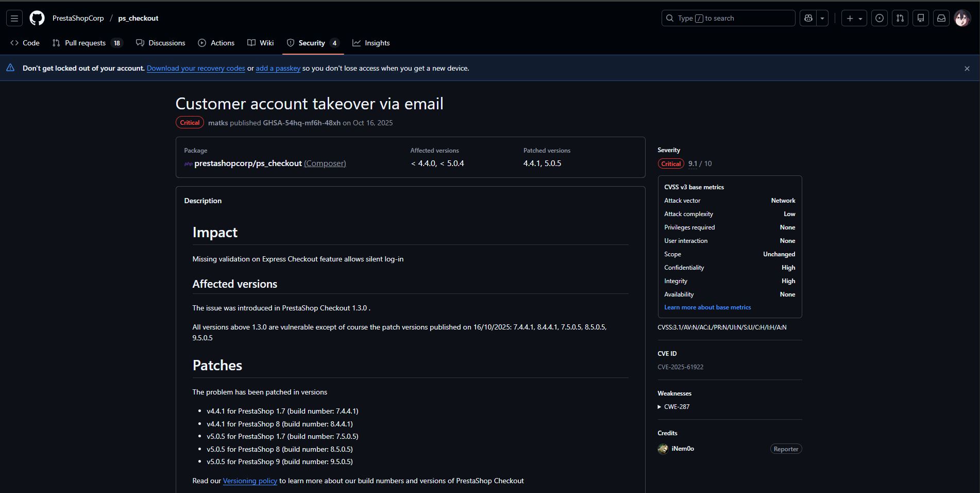Open the user profile avatar menu
980x493 pixels.
coord(962,18)
